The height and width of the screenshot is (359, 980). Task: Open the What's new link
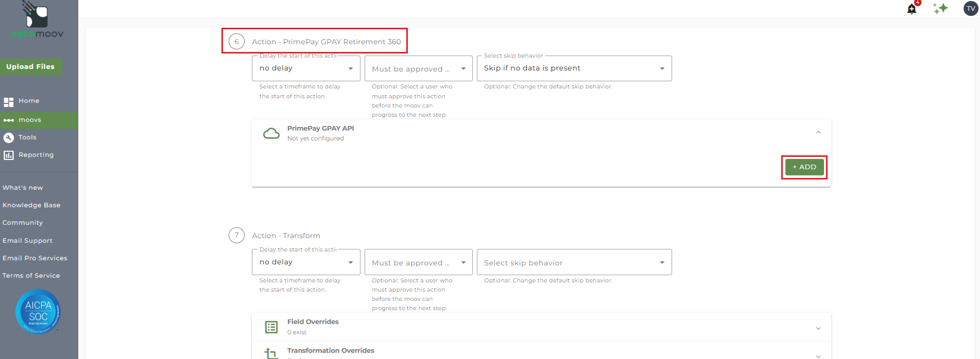click(23, 188)
